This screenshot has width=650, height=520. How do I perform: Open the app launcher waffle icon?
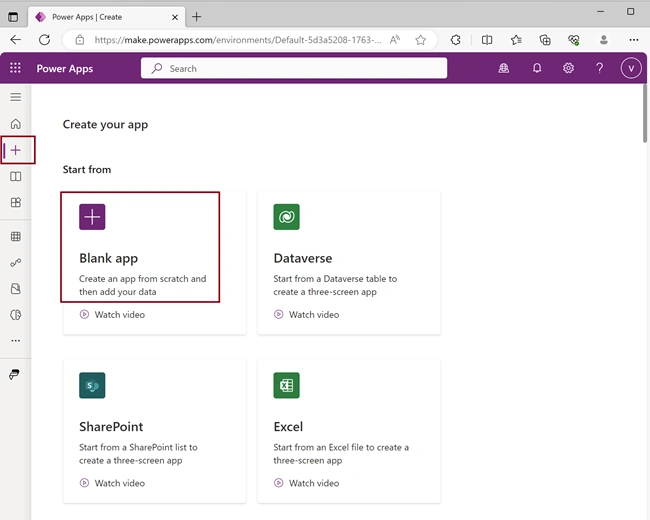pos(15,68)
